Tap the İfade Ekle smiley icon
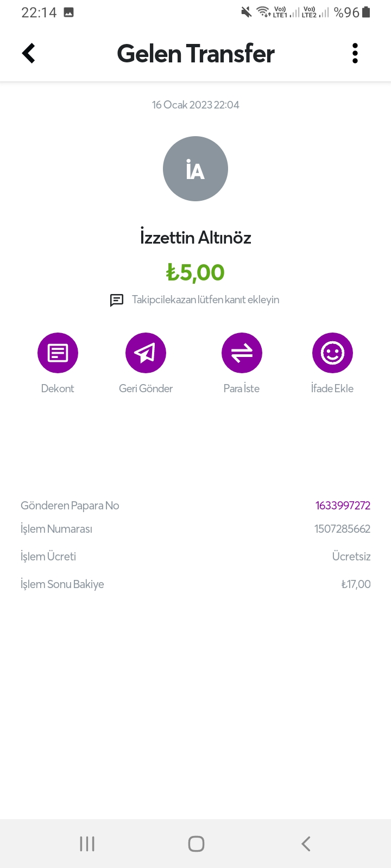This screenshot has height=868, width=391. coord(332,353)
